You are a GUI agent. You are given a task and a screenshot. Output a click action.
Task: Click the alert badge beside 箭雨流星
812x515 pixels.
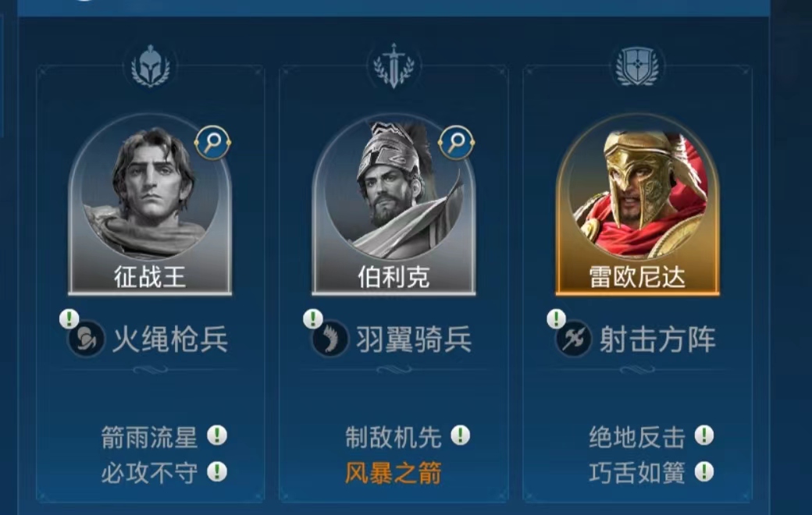[217, 435]
